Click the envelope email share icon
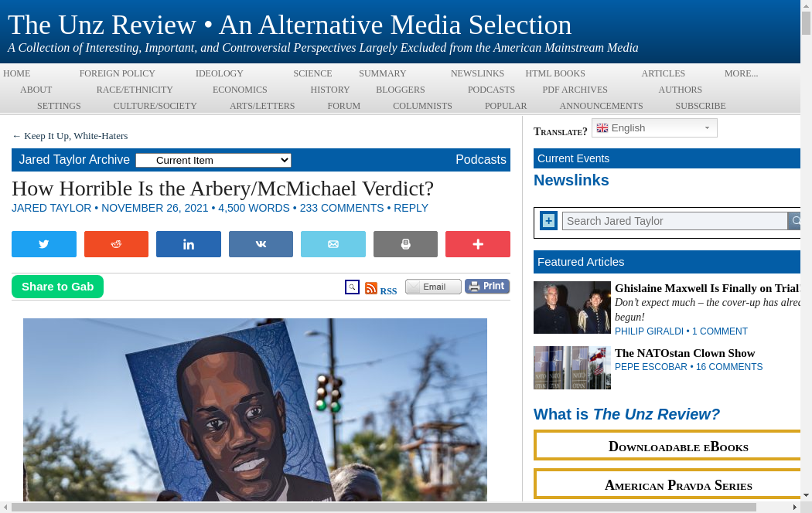The width and height of the screenshot is (812, 513). point(333,244)
